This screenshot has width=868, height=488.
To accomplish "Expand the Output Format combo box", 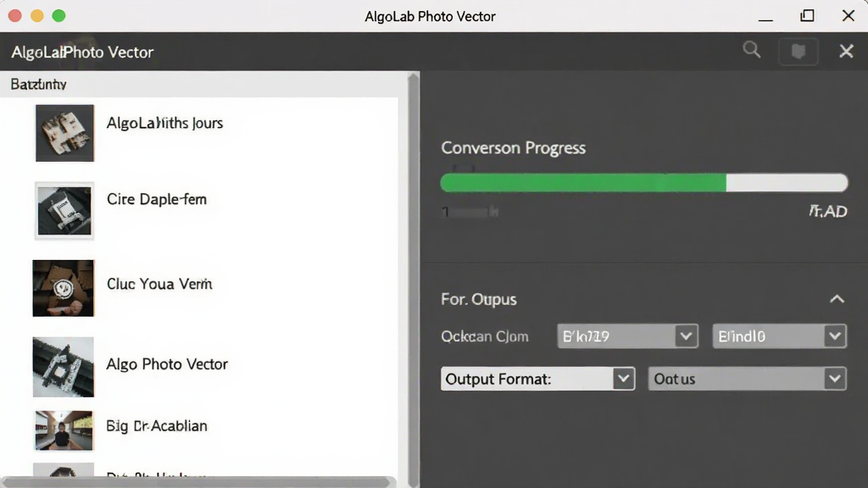I will coord(537,379).
